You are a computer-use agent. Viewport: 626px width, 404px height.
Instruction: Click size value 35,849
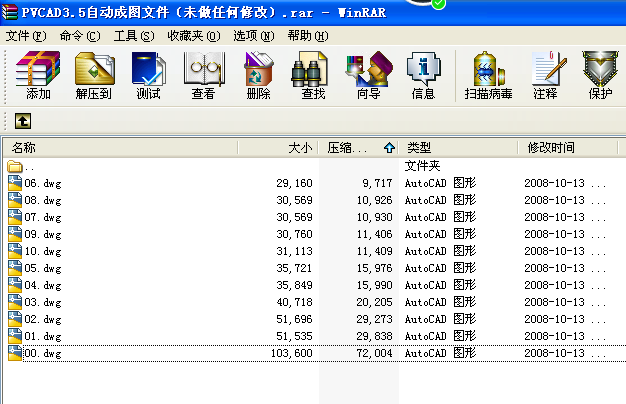[294, 285]
